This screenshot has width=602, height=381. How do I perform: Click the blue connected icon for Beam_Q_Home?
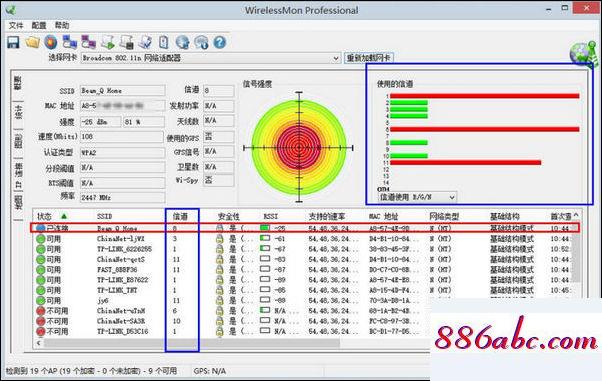40,228
